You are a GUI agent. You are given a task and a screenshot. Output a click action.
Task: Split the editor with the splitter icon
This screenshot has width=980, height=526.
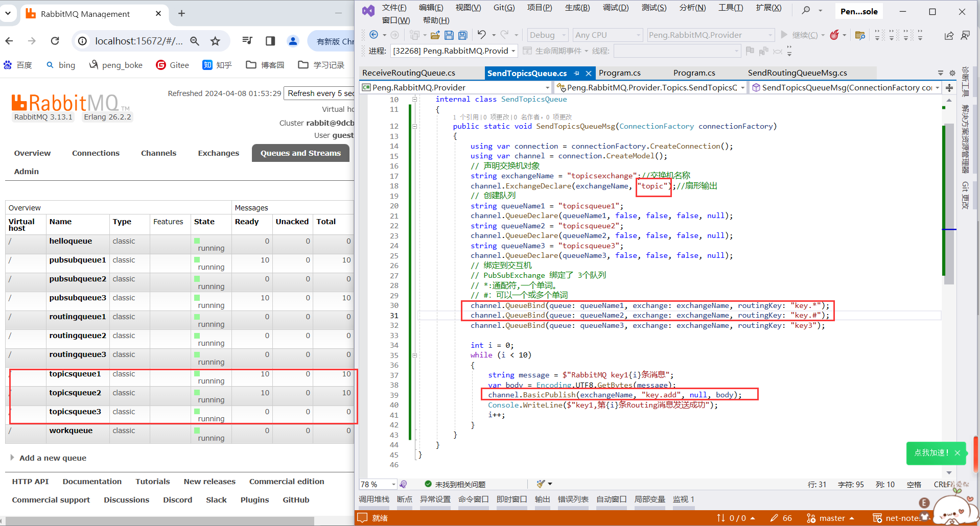point(949,88)
